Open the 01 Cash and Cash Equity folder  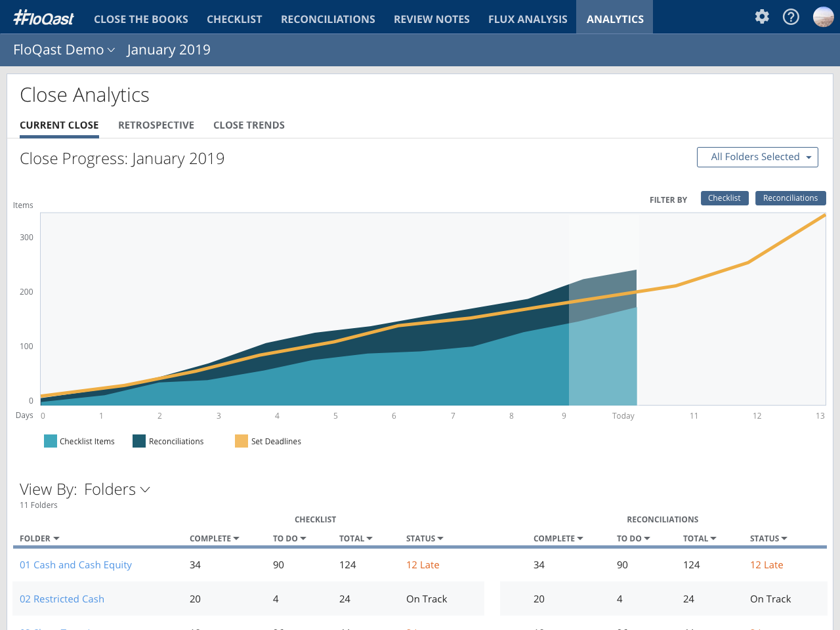point(75,565)
